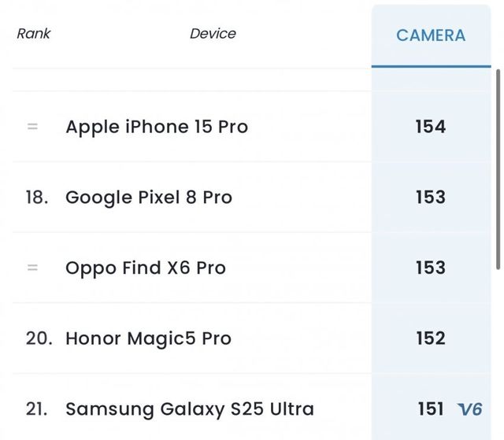This screenshot has height=440, width=504.
Task: Click rank number 21 beside Samsung Galaxy
Action: click(36, 409)
